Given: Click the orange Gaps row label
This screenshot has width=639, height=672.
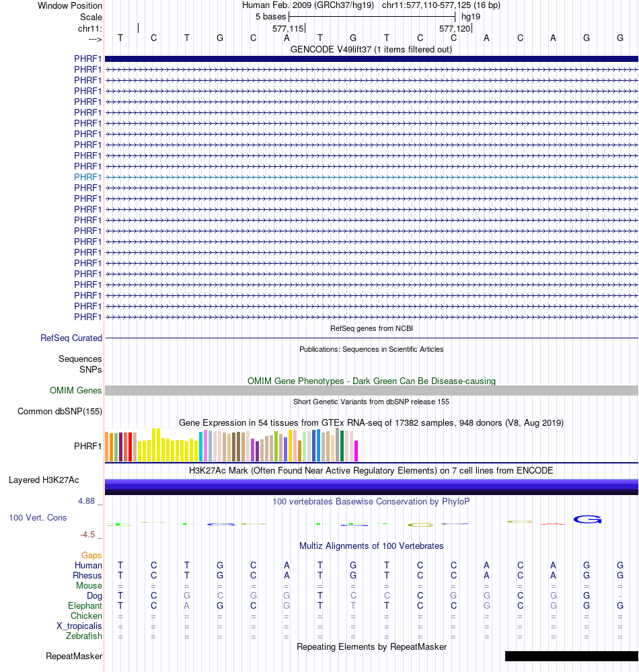Looking at the screenshot, I should 91,556.
